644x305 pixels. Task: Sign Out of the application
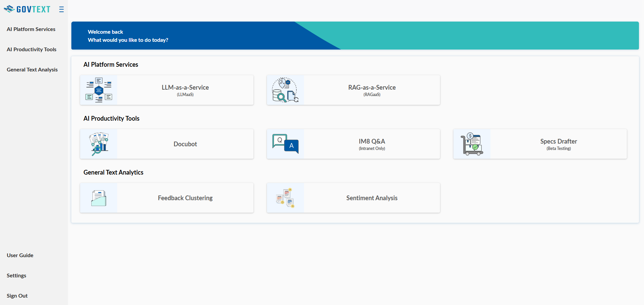17,296
